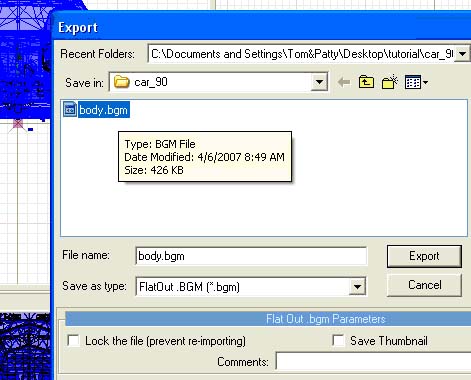Create a new folder
The height and width of the screenshot is (380, 471).
pos(390,82)
